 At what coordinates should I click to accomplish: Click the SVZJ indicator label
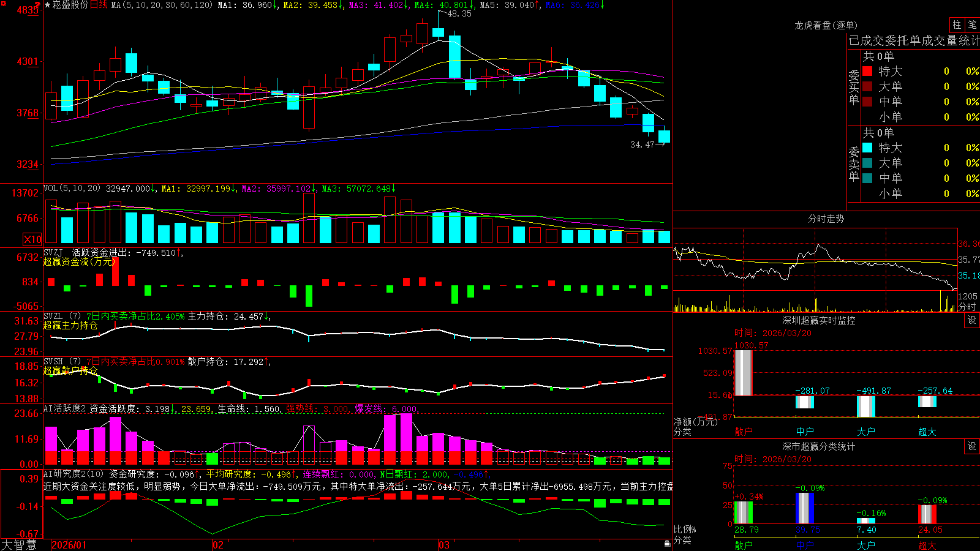(x=53, y=252)
